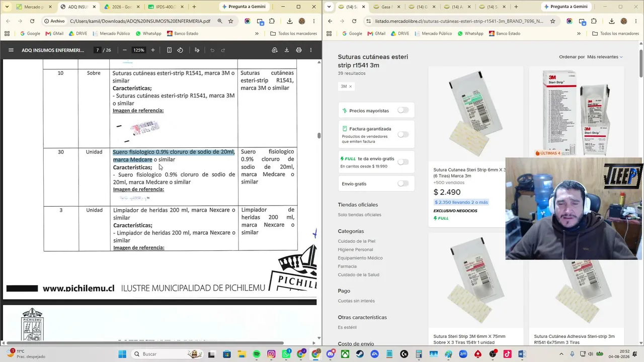Screen dimensions: 644x362
Task: Click Pregunta a Gemini in MercadoLibre window
Action: pyautogui.click(x=566, y=7)
